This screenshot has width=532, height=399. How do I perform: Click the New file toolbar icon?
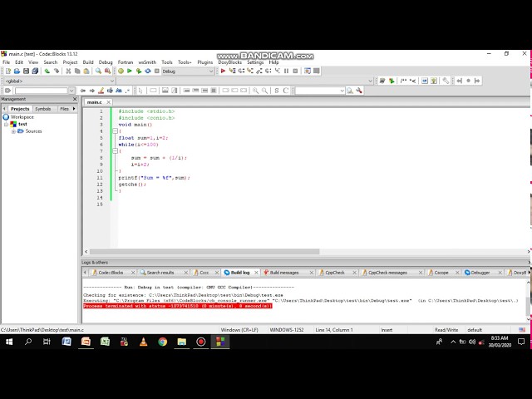coord(8,71)
